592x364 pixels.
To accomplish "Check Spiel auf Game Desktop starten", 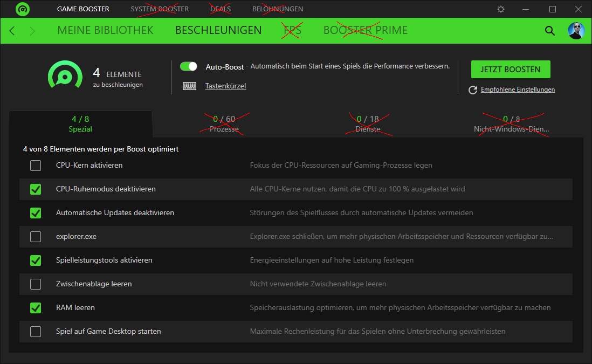I will (36, 332).
